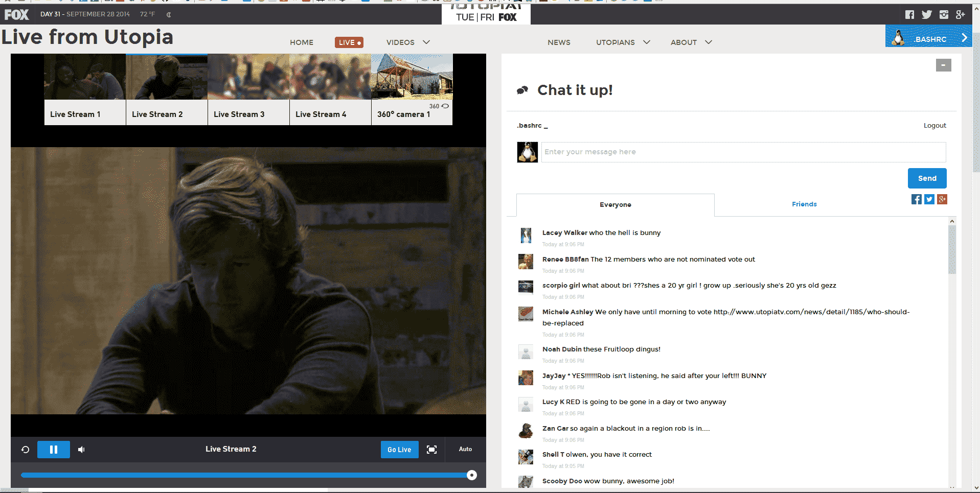Viewport: 980px width, 493px height.
Task: Expand the BASHRC user menu arrow
Action: coord(964,38)
